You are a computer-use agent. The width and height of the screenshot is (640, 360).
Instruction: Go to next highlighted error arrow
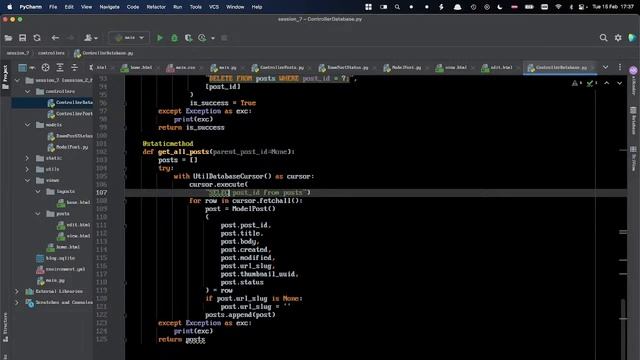620,83
